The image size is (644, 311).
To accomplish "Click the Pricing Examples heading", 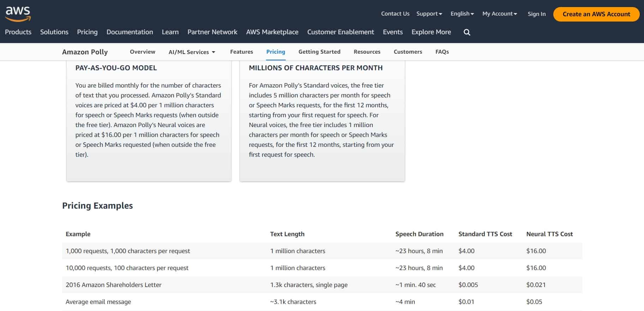I will tap(97, 205).
